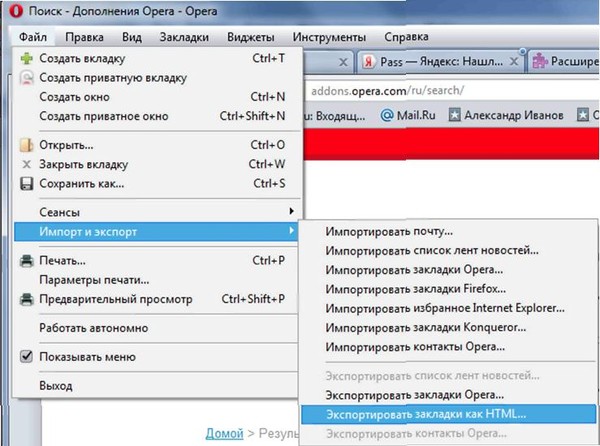Screen dimensions: 600x446
Task: Select Импортировать закладки Firefox...
Action: click(448, 289)
